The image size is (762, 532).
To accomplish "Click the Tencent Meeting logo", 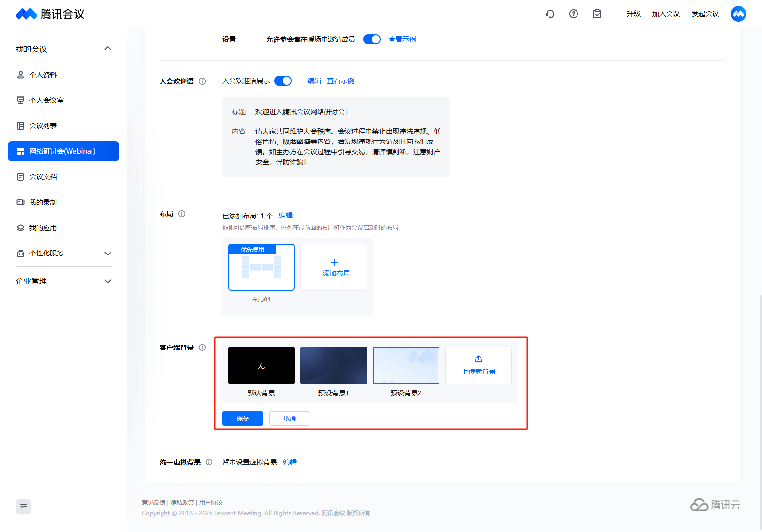I will click(50, 14).
